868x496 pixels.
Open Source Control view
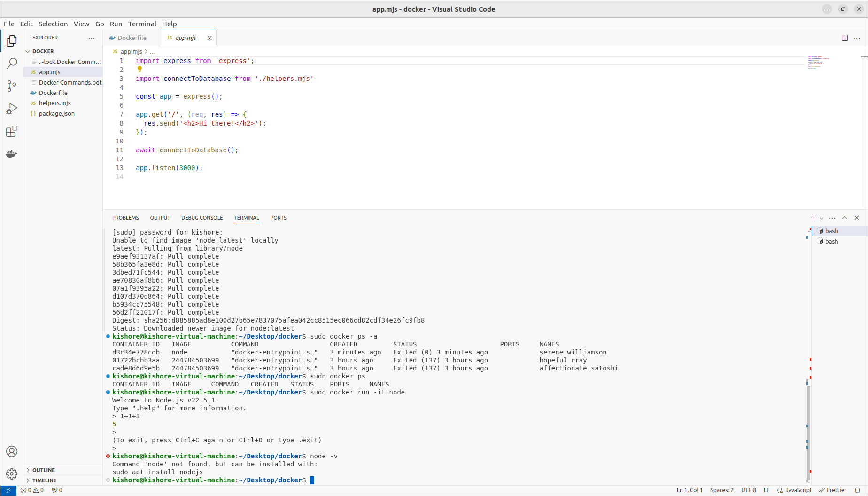pyautogui.click(x=12, y=86)
